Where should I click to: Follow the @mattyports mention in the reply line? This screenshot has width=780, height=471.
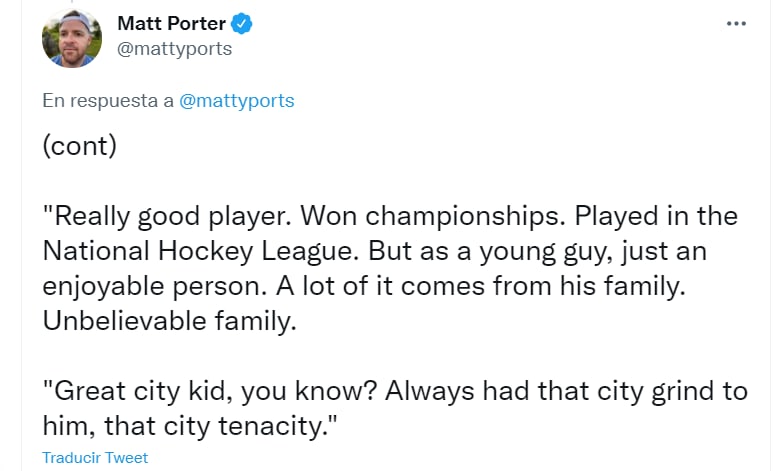[236, 101]
